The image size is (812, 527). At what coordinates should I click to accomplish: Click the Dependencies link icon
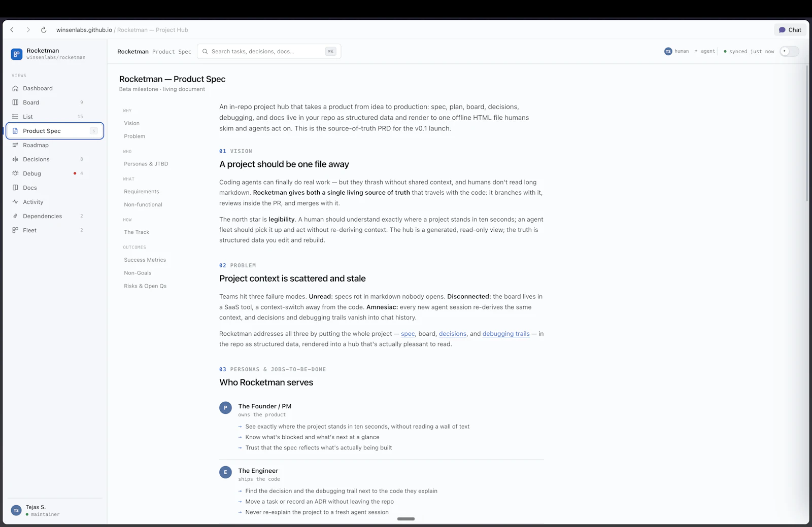(x=15, y=216)
